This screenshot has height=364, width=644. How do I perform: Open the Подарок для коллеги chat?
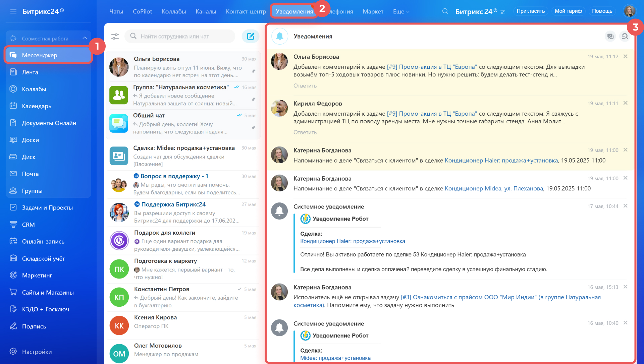183,240
